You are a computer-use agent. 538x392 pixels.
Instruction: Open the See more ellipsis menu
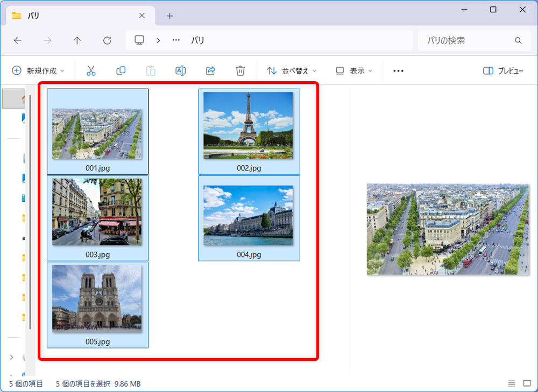[x=398, y=70]
